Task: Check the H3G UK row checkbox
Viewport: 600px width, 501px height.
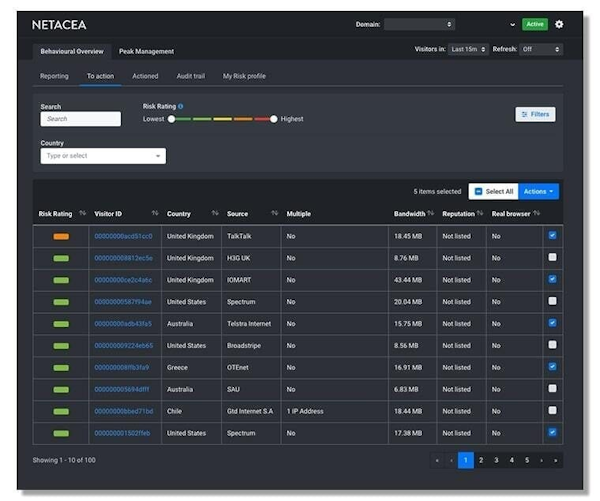Action: point(552,257)
